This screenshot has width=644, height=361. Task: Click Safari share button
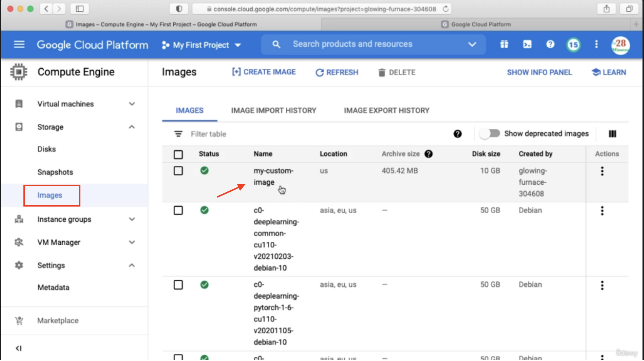607,9
